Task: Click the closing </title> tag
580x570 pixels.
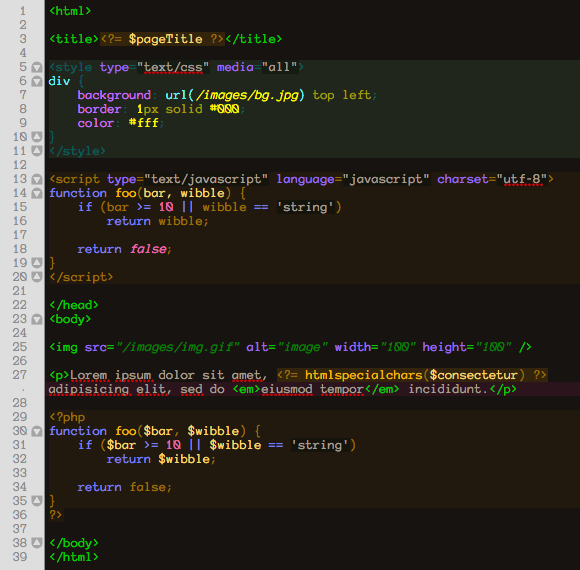Action: click(x=254, y=39)
